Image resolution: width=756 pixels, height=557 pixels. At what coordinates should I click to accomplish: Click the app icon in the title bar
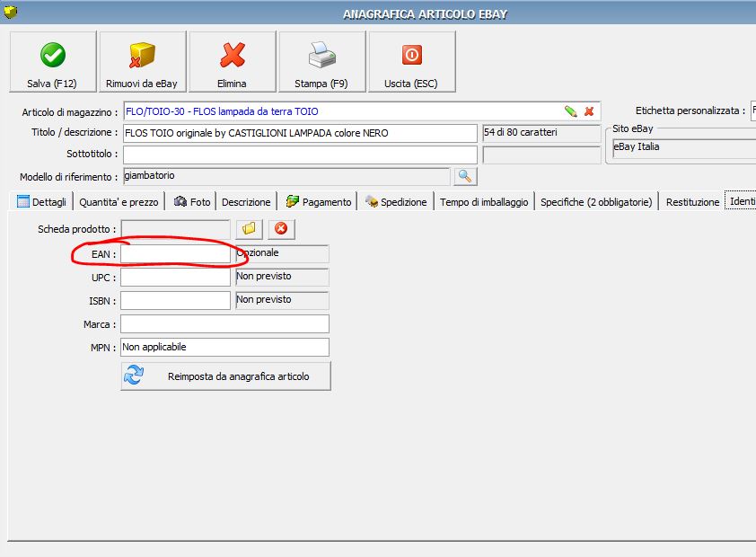pos(11,11)
